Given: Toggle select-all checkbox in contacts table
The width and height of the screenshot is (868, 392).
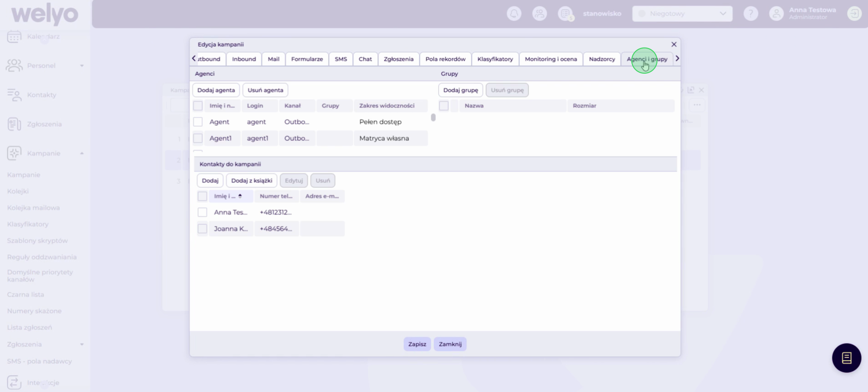Looking at the screenshot, I should tap(202, 196).
